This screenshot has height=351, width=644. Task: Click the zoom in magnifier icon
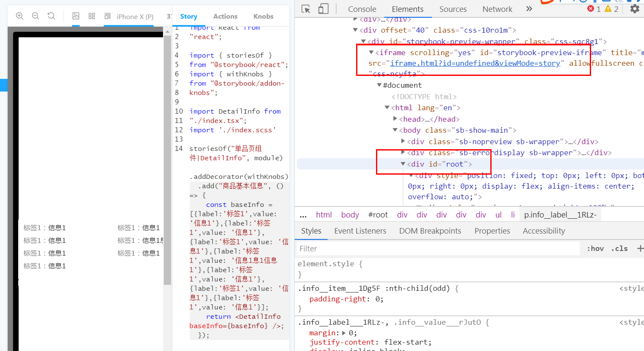click(x=19, y=16)
